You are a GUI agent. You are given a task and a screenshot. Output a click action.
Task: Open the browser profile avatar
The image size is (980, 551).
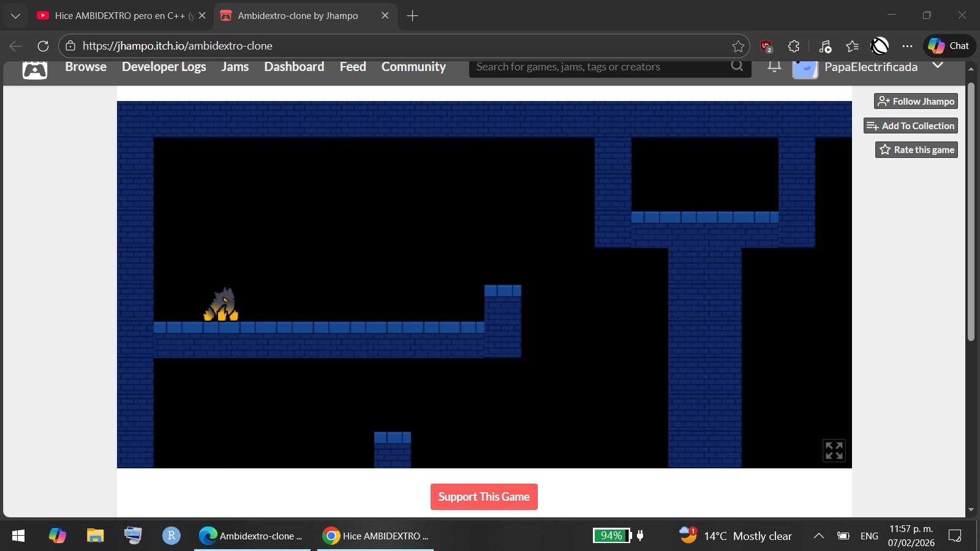tap(880, 46)
